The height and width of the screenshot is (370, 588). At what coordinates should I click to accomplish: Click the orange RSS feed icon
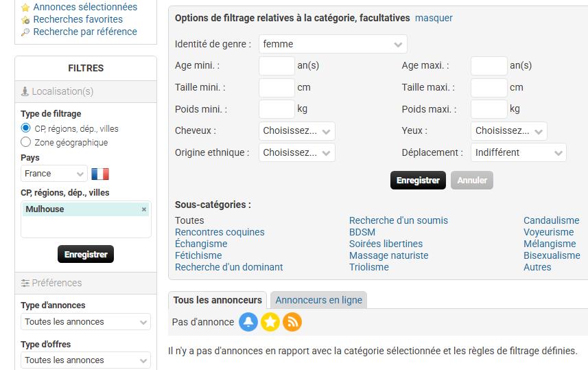[292, 322]
